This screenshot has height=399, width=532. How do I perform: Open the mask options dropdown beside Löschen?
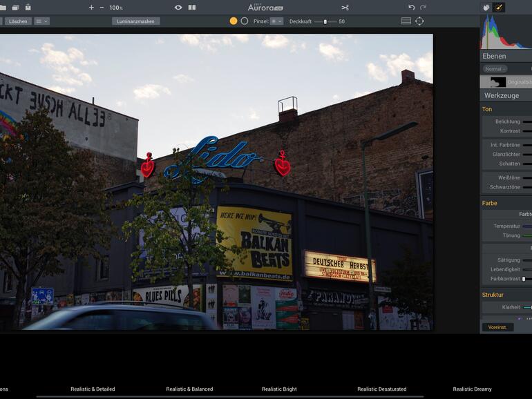(42, 21)
